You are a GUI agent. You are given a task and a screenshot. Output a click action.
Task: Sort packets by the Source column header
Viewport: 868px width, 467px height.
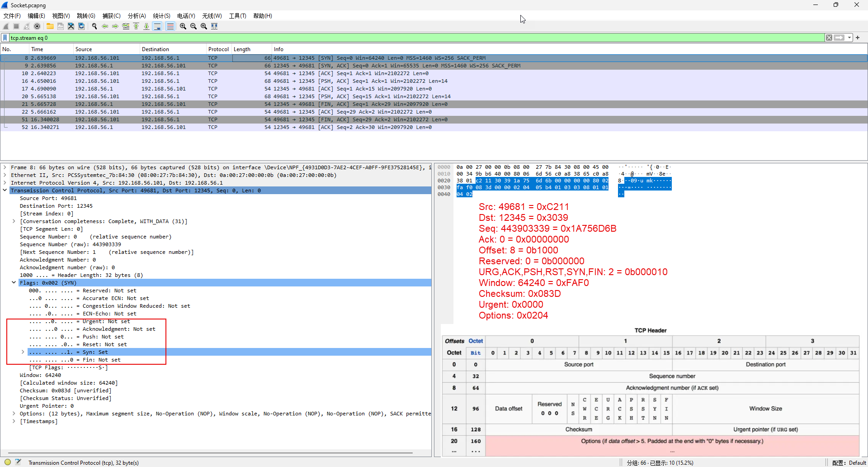point(106,49)
